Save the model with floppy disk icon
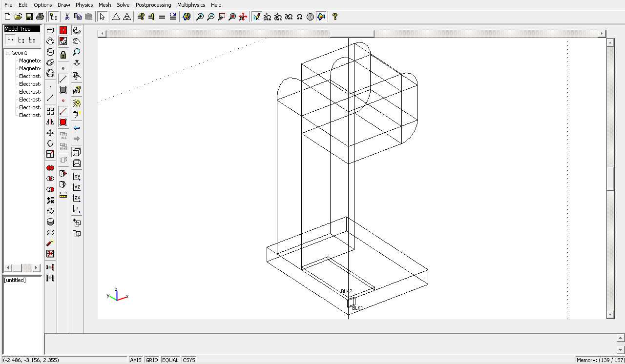 [29, 17]
